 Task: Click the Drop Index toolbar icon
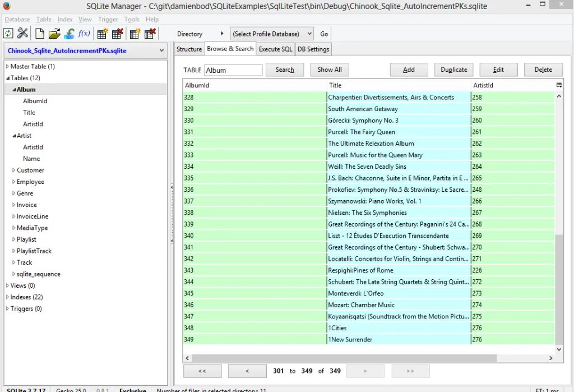pos(150,34)
